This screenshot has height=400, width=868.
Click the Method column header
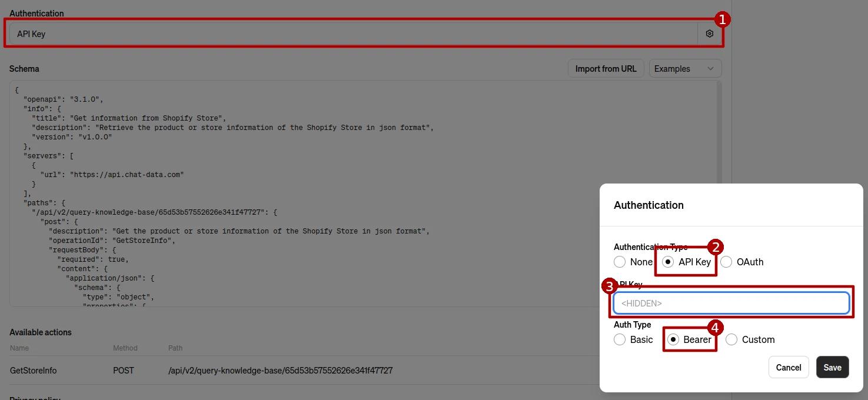[x=125, y=348]
